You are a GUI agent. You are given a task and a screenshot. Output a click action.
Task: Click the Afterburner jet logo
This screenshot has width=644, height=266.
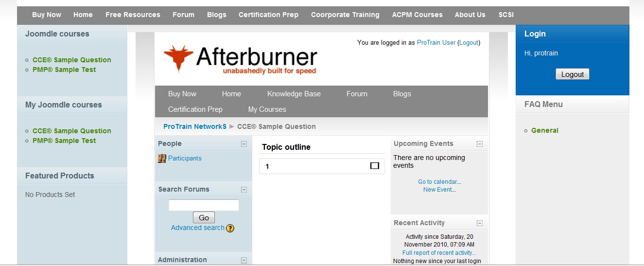point(178,59)
